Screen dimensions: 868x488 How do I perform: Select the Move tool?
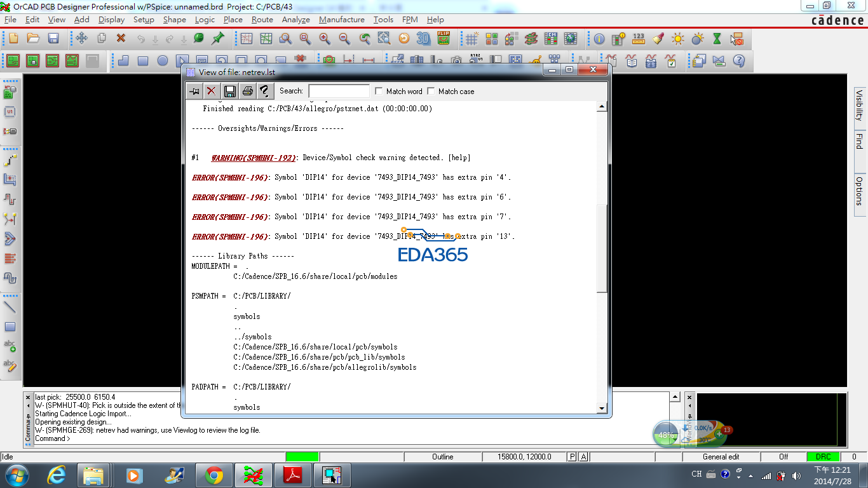click(x=81, y=38)
